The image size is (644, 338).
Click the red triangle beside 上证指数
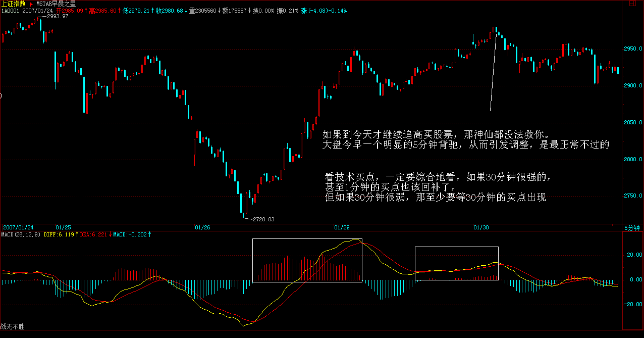click(30, 4)
